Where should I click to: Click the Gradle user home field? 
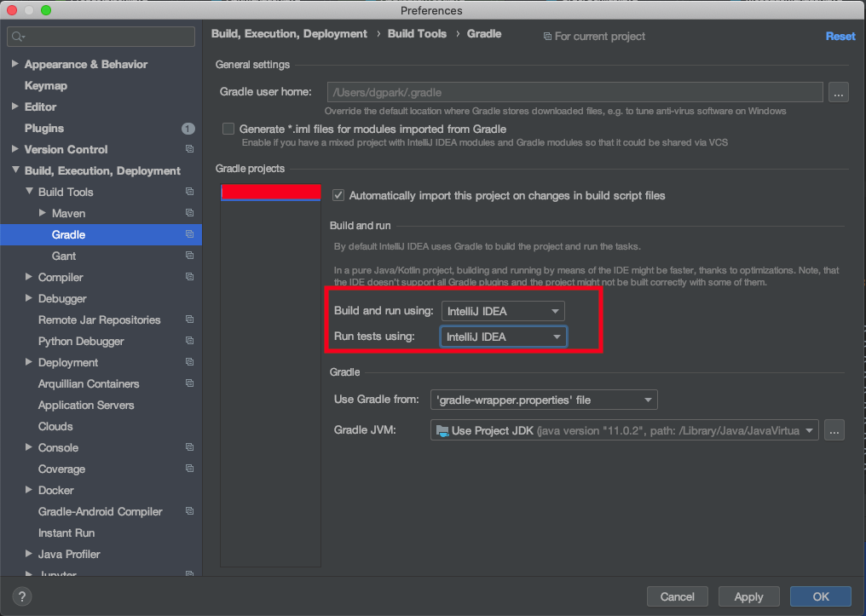[575, 92]
